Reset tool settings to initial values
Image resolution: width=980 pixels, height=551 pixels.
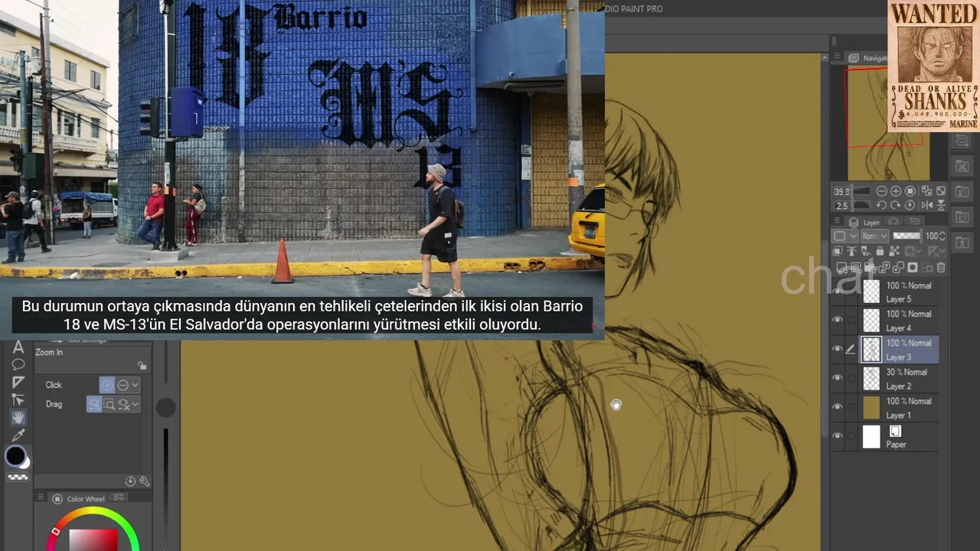click(x=130, y=481)
